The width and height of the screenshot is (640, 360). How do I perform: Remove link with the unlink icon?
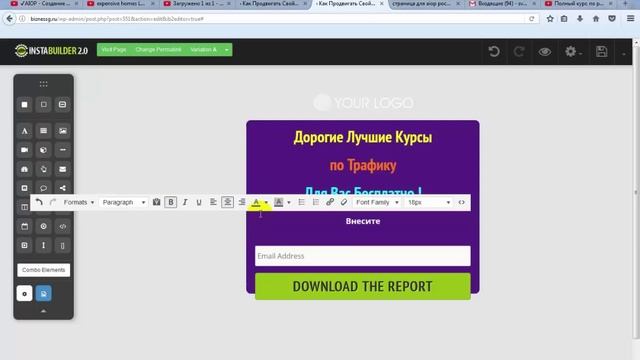click(344, 202)
